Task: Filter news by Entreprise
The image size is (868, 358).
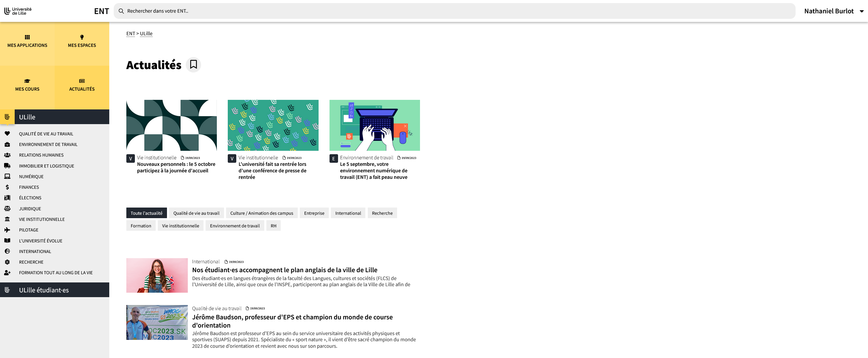Action: pos(314,213)
